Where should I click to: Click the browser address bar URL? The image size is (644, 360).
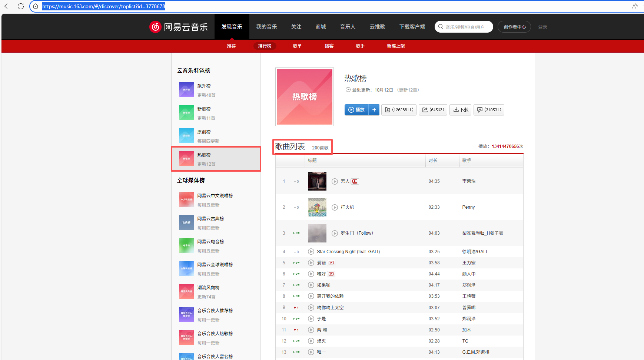pyautogui.click(x=104, y=6)
